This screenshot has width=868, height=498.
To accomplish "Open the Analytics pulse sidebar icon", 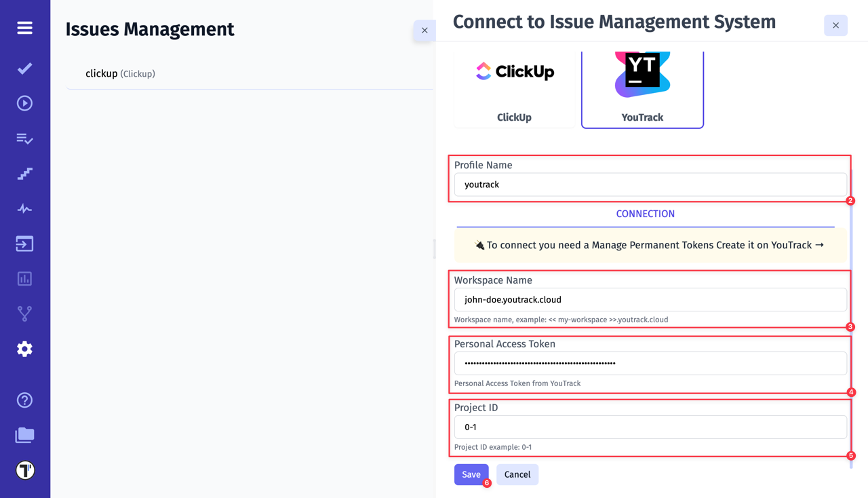I will [24, 208].
